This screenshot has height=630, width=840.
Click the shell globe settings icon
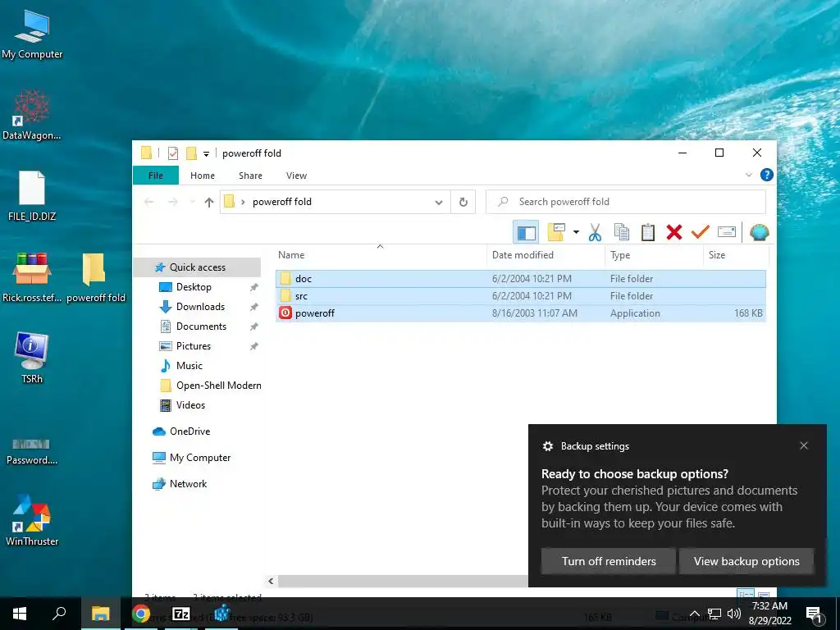click(x=759, y=232)
